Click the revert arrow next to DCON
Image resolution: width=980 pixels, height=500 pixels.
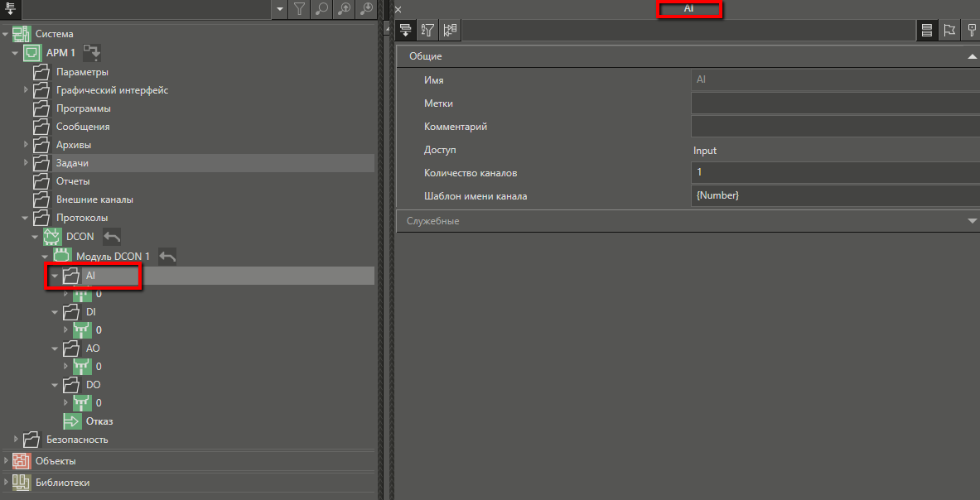(x=112, y=236)
